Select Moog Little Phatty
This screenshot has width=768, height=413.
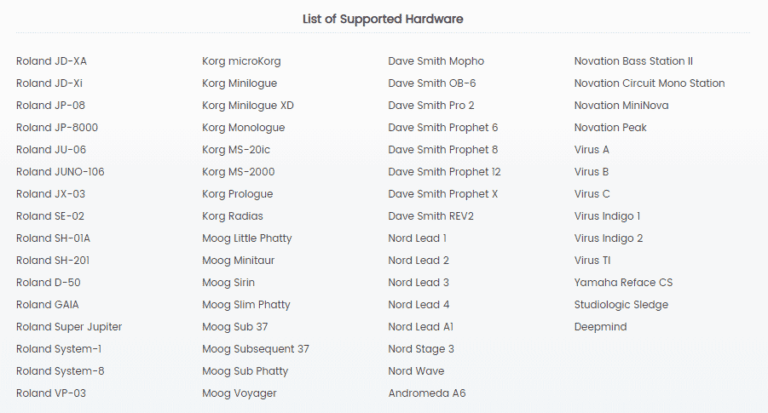coord(248,238)
